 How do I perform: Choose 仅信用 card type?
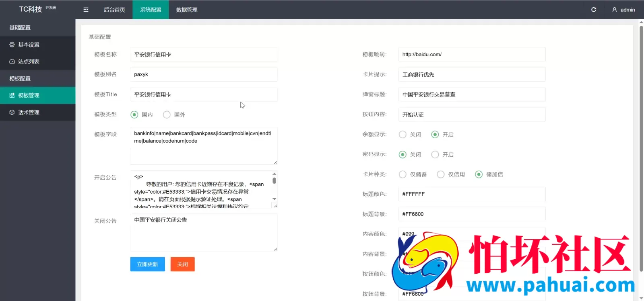pyautogui.click(x=441, y=174)
